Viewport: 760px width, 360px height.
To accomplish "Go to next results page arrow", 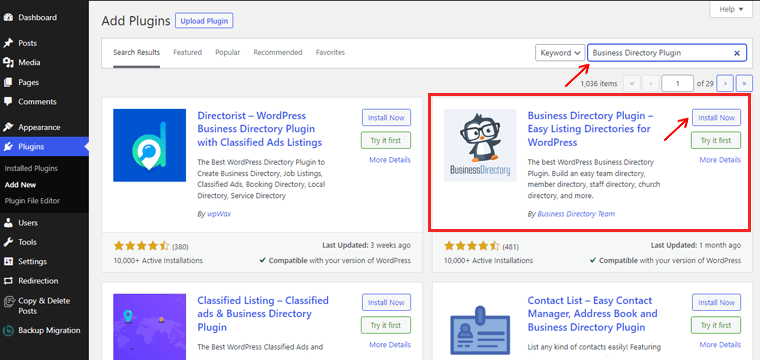I will pos(725,83).
